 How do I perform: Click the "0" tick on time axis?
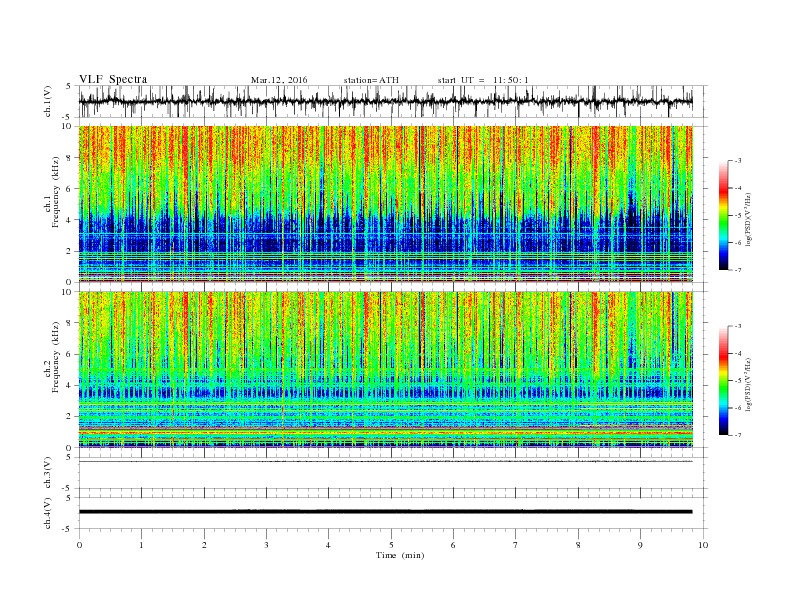(79, 545)
